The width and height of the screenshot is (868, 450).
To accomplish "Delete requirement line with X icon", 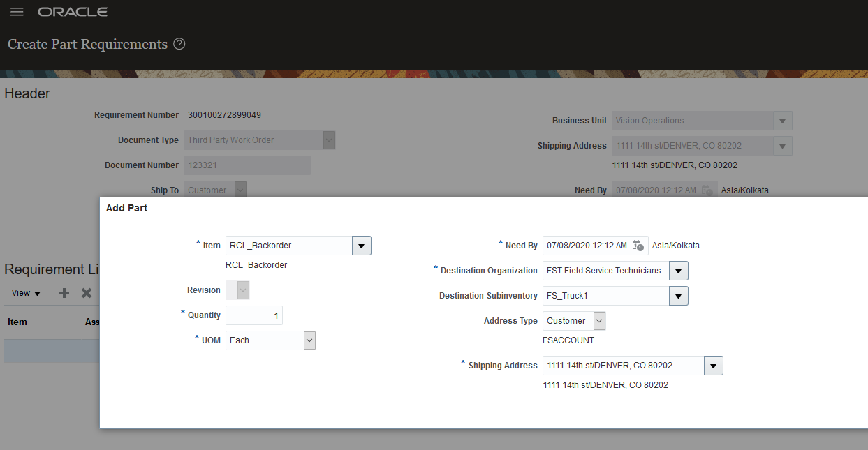I will (x=87, y=293).
